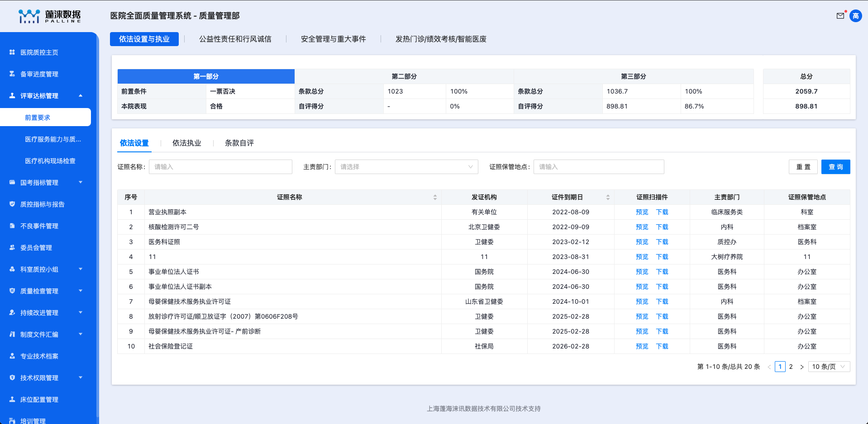Click the 制度文件汇编 sidebar icon
Viewport: 868px width, 424px height.
pyautogui.click(x=12, y=334)
